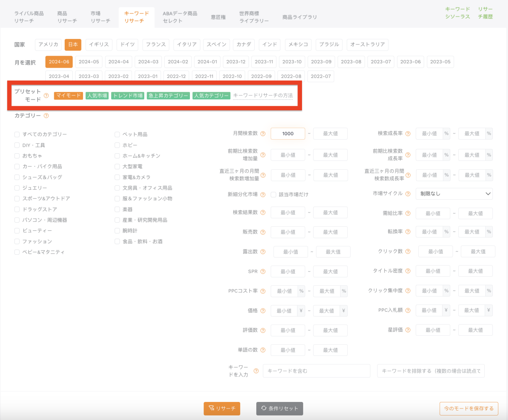Click help icon next to プリセットモード
This screenshot has width=508, height=420.
(x=46, y=95)
